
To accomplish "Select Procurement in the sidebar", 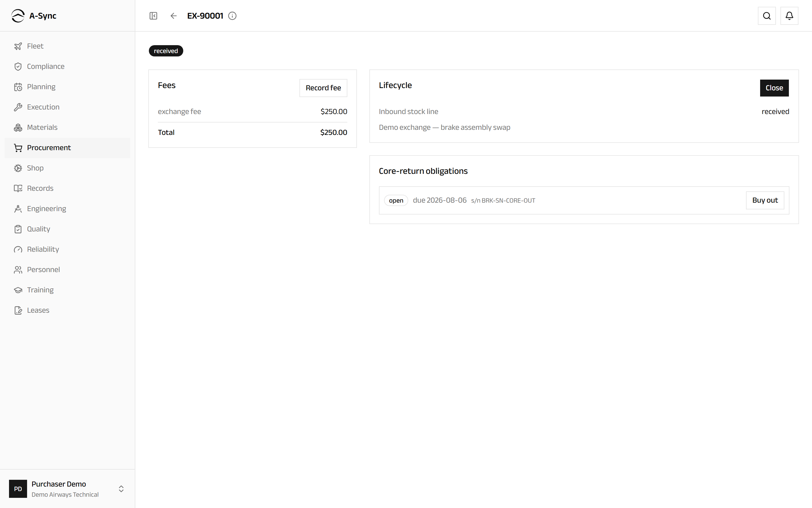I will (x=67, y=148).
